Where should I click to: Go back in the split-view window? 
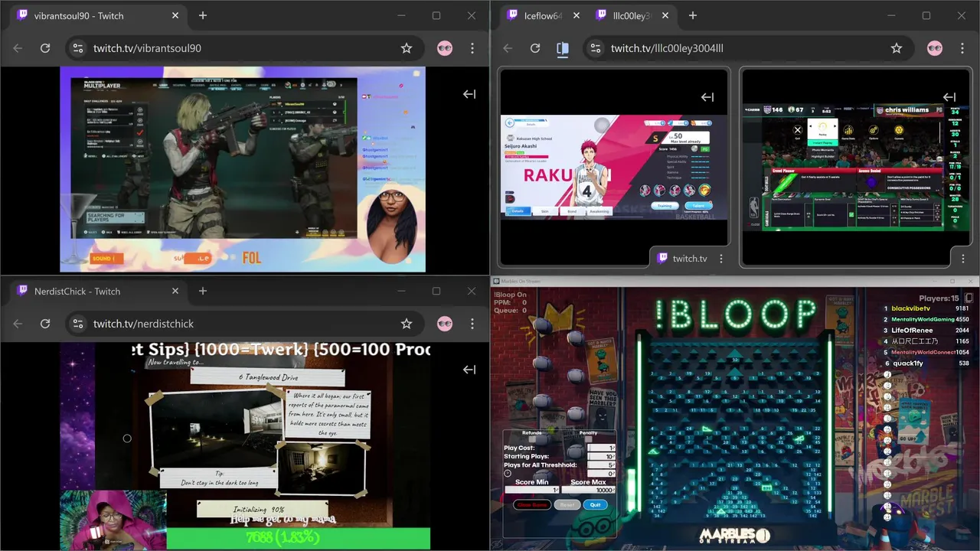click(x=508, y=48)
